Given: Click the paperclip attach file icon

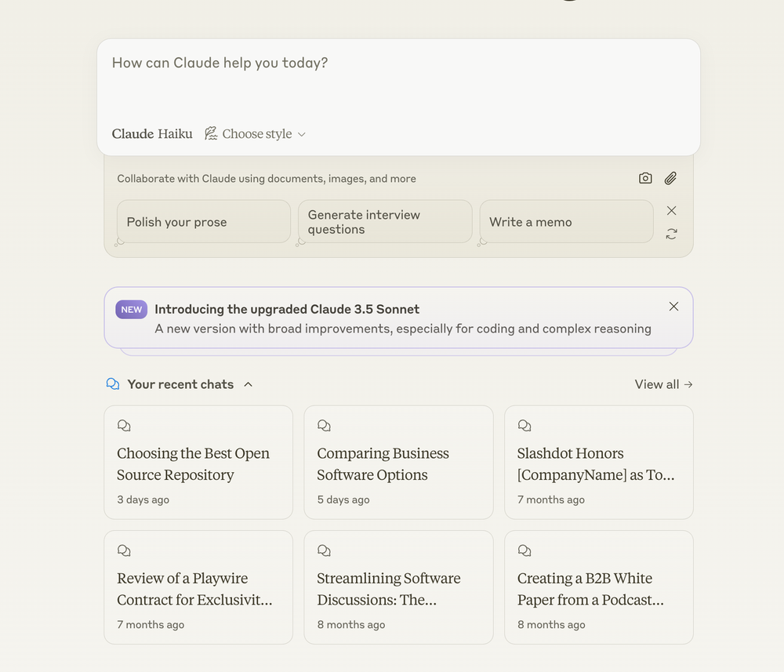Looking at the screenshot, I should [670, 178].
